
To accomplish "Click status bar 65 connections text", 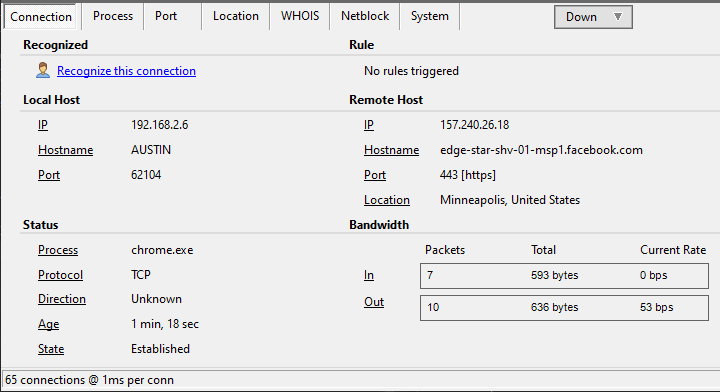I will (90, 380).
